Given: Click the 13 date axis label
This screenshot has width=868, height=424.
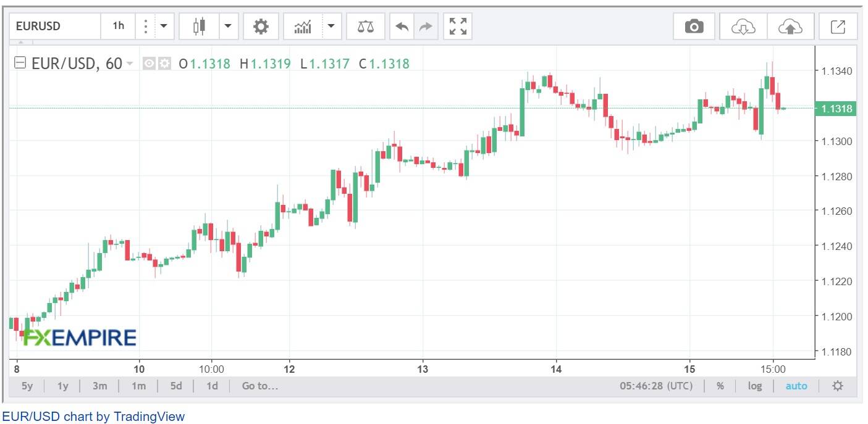Looking at the screenshot, I should tap(423, 369).
